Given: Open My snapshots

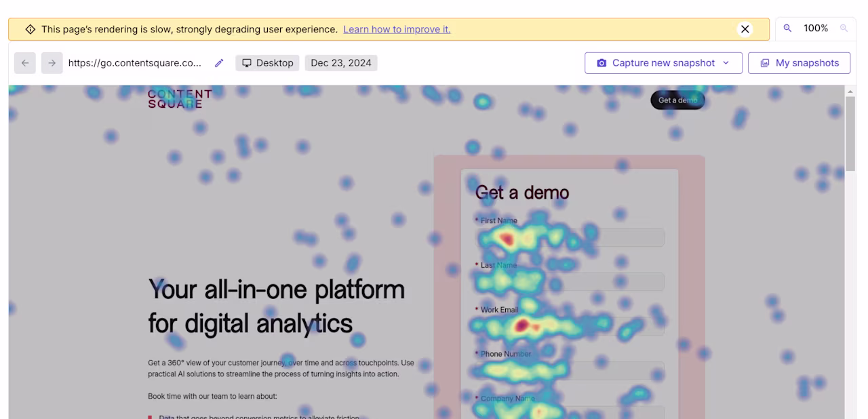Looking at the screenshot, I should tap(800, 63).
